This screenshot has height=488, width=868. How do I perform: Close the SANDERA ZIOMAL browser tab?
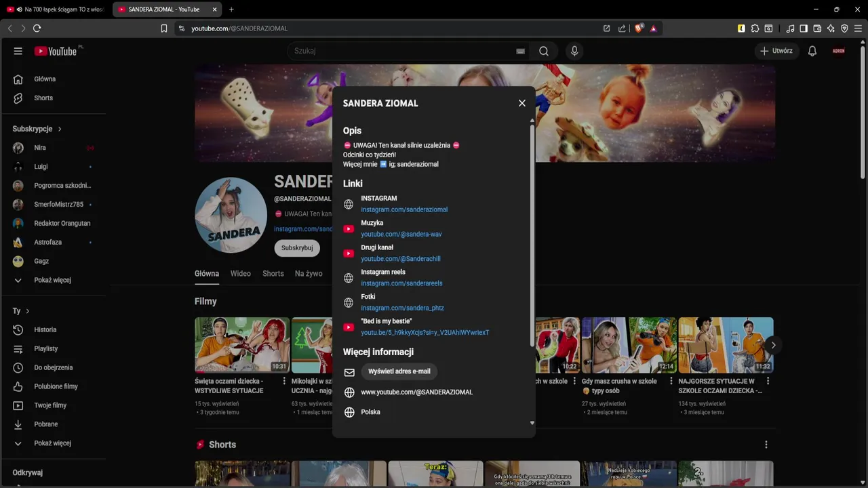tap(214, 9)
